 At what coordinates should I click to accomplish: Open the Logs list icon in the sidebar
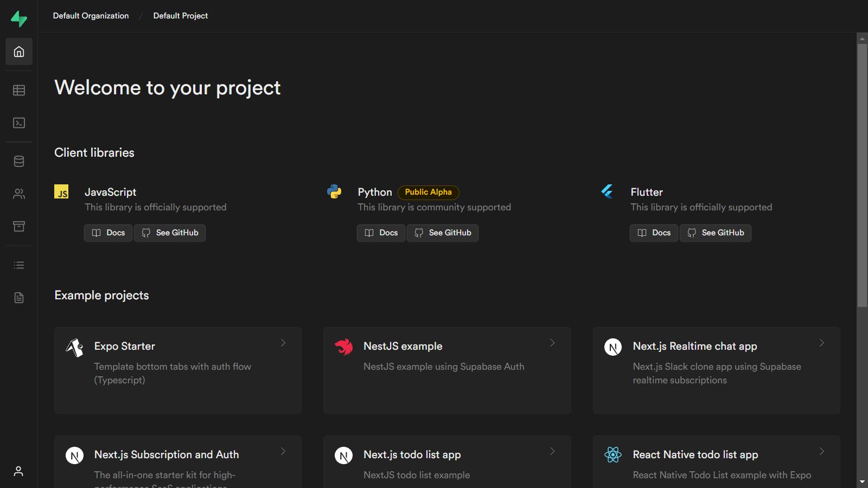click(x=19, y=265)
